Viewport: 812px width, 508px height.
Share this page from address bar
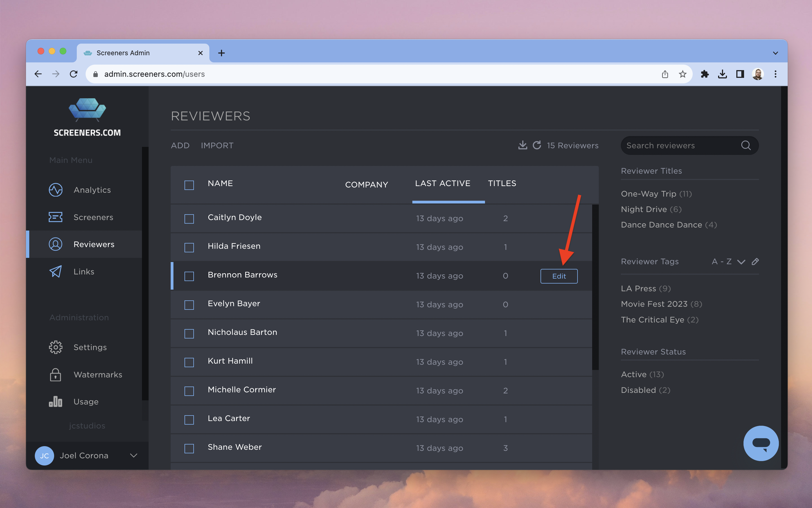click(x=665, y=74)
